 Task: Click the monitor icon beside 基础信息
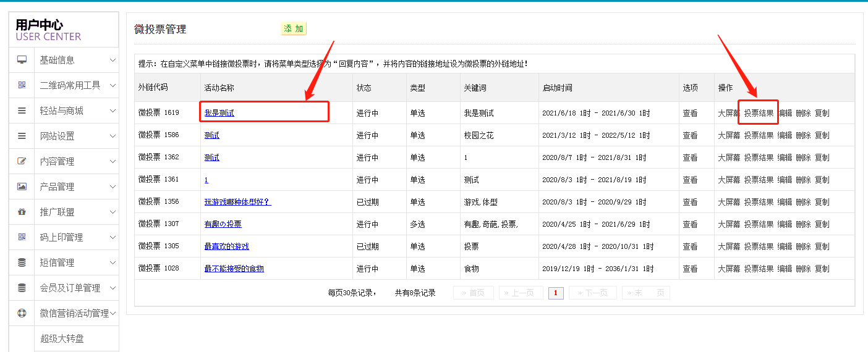tap(22, 60)
